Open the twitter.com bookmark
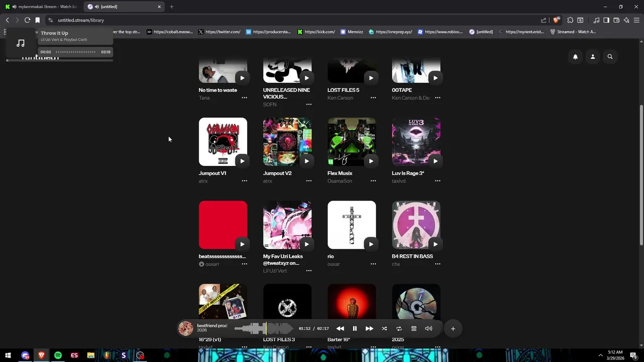 click(219, 32)
